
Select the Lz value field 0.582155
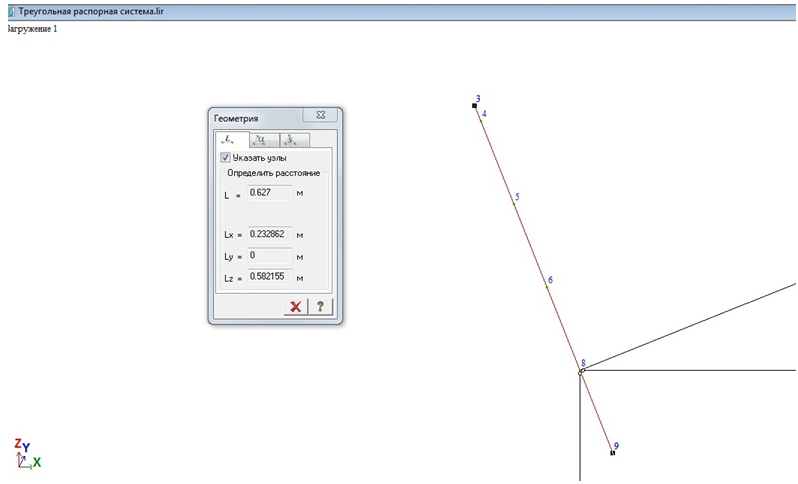click(270, 277)
